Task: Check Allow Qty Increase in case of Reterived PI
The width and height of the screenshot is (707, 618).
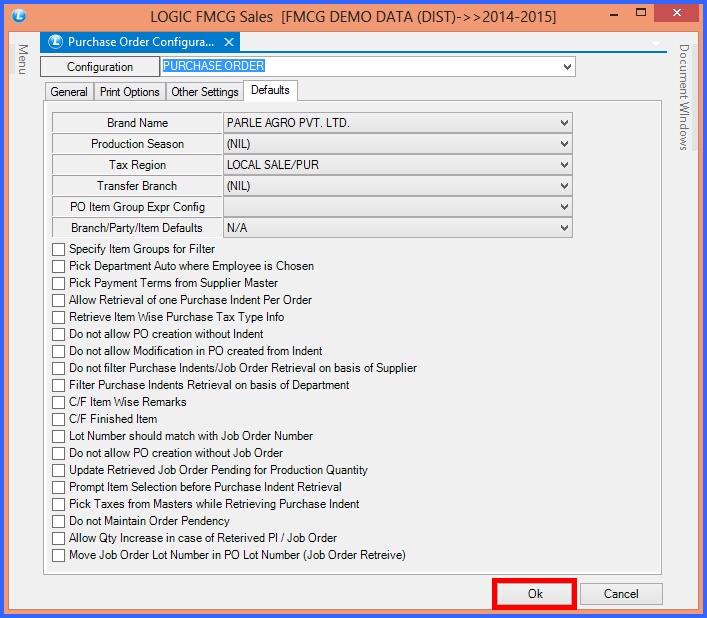Action: [58, 538]
